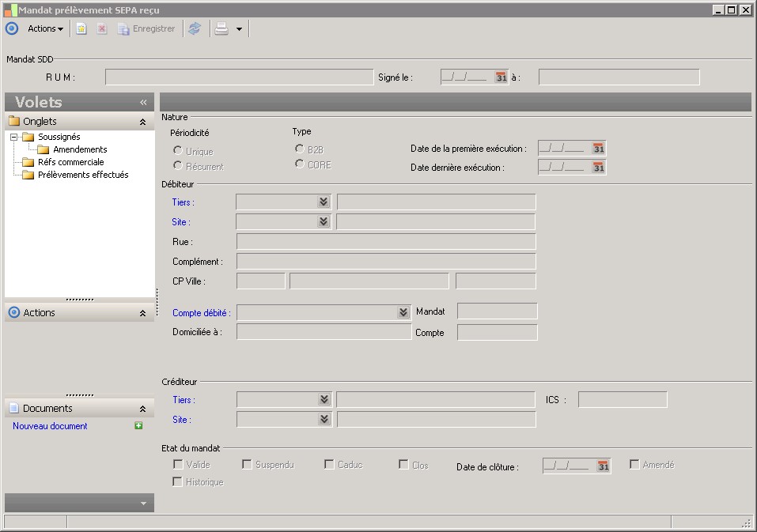This screenshot has height=532, width=757.
Task: Click the R U M input field
Action: point(239,77)
